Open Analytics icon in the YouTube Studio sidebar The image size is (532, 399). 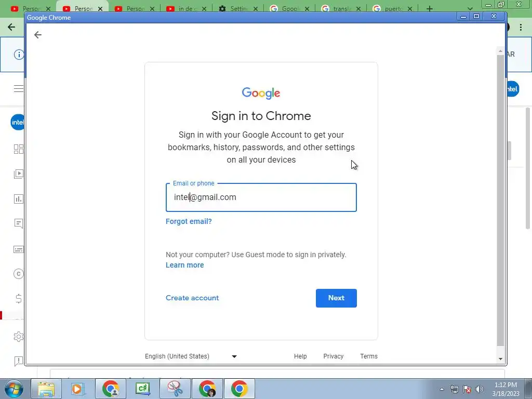tap(19, 199)
